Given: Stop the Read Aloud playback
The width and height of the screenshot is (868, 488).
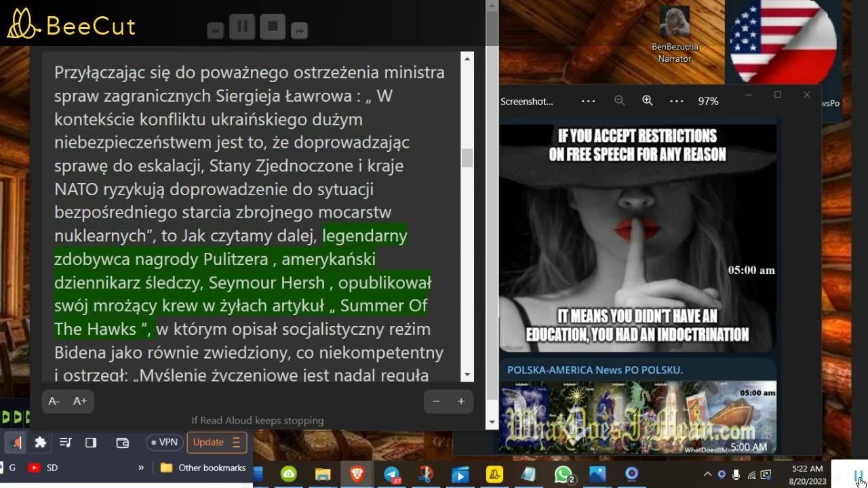Looking at the screenshot, I should click(x=273, y=27).
